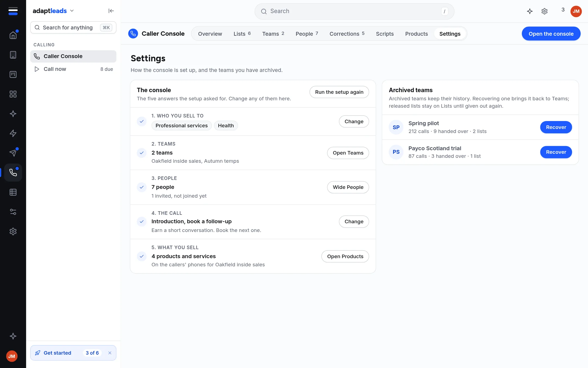
Task: Open the building companies icon
Action: pos(13,55)
